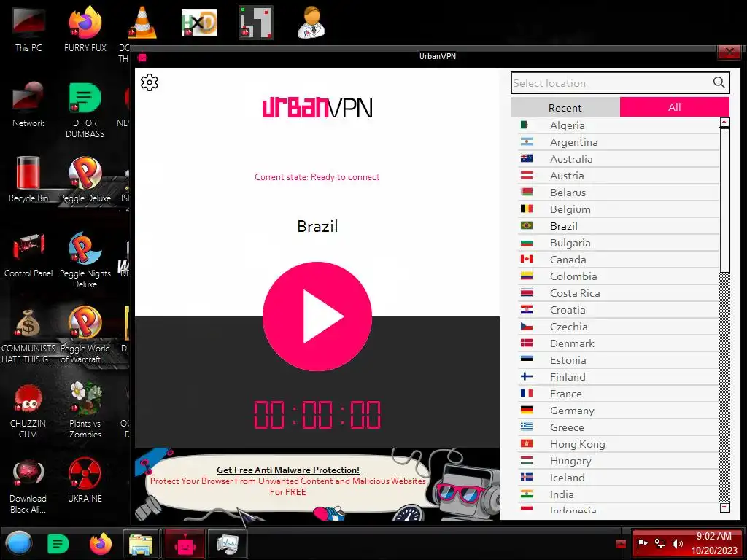The height and width of the screenshot is (560, 747).
Task: Launch Peggle Nights Deluxe shortcut
Action: pyautogui.click(x=85, y=260)
